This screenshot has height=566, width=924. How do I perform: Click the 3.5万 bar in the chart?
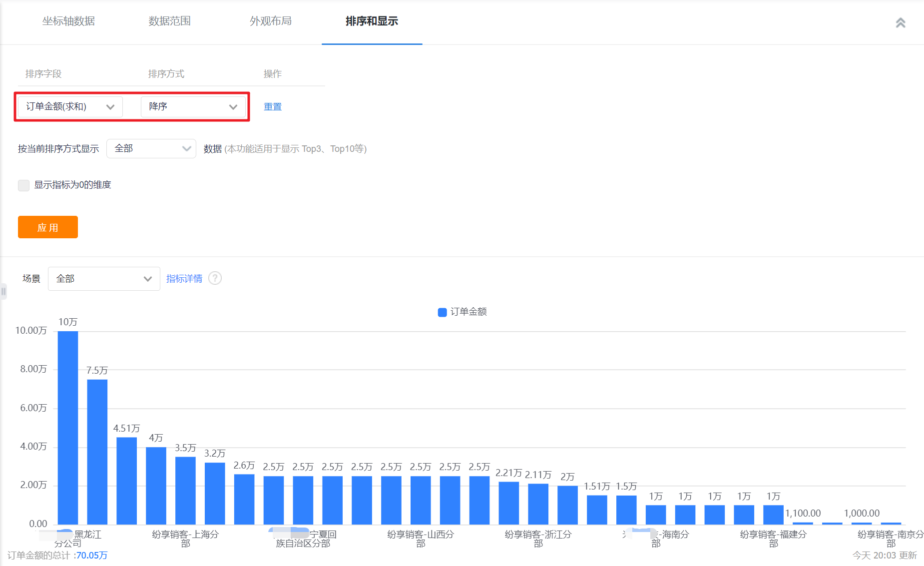point(185,491)
